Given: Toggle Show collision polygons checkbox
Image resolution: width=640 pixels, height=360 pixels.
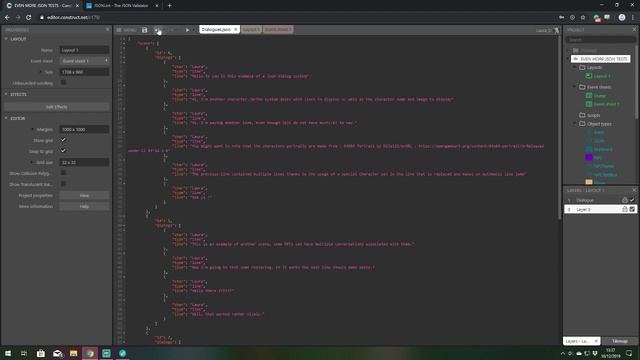Looking at the screenshot, I should click(x=63, y=173).
